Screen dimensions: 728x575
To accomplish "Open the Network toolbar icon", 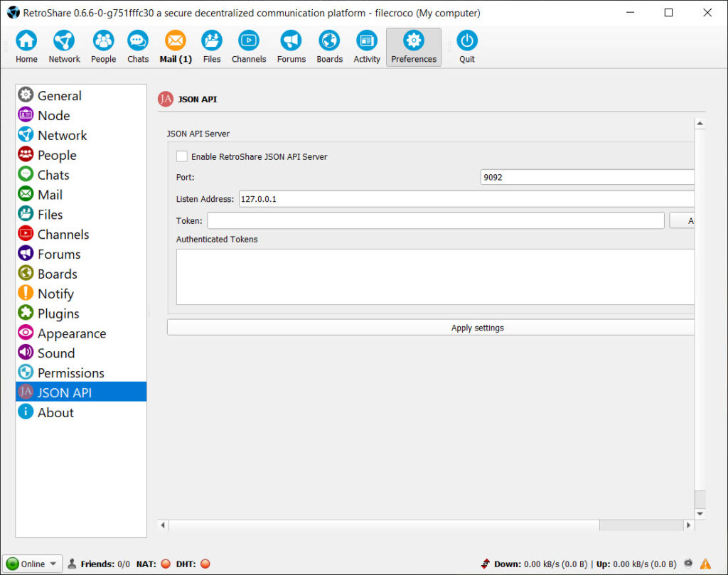I will click(x=64, y=46).
